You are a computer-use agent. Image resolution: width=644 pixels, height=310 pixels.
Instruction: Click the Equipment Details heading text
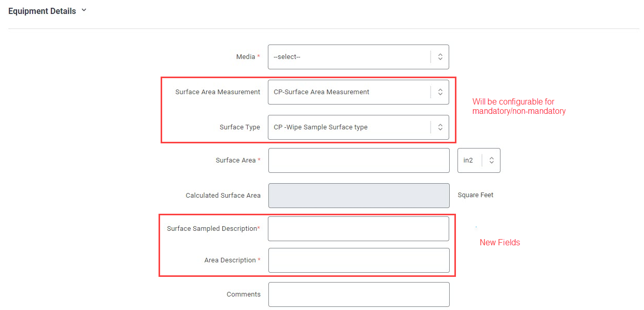(42, 11)
